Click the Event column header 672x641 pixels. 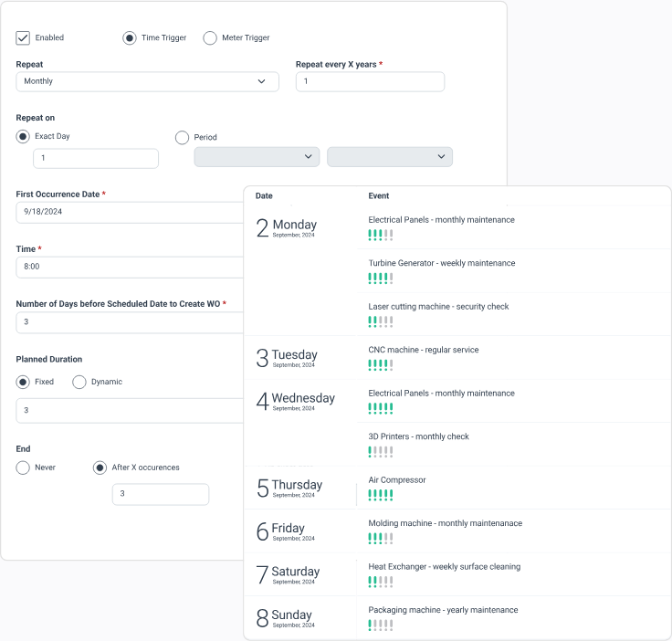tap(379, 196)
